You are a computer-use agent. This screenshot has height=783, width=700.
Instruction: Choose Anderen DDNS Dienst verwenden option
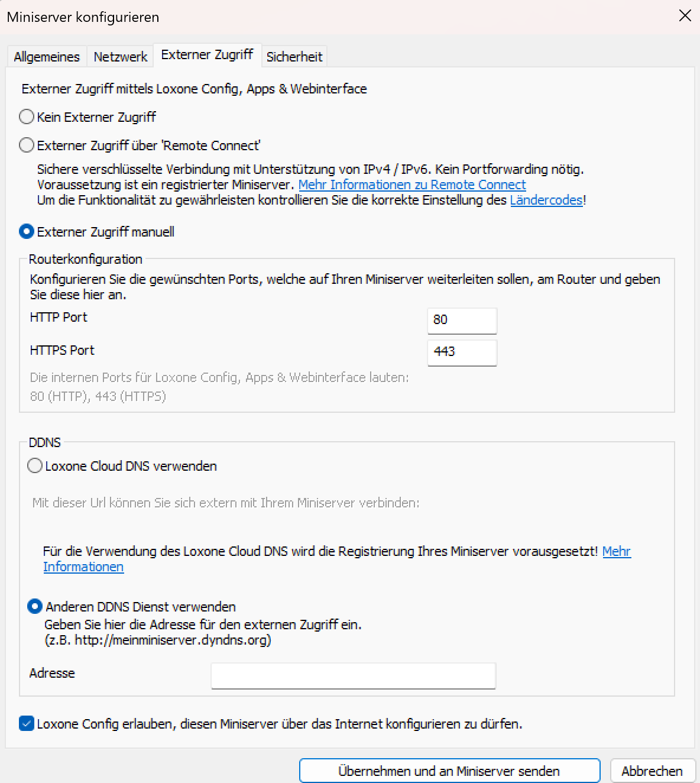coord(35,607)
